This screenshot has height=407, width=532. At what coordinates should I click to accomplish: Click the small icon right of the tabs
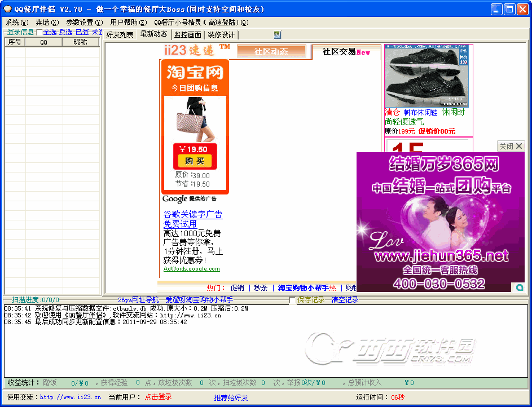(x=277, y=35)
